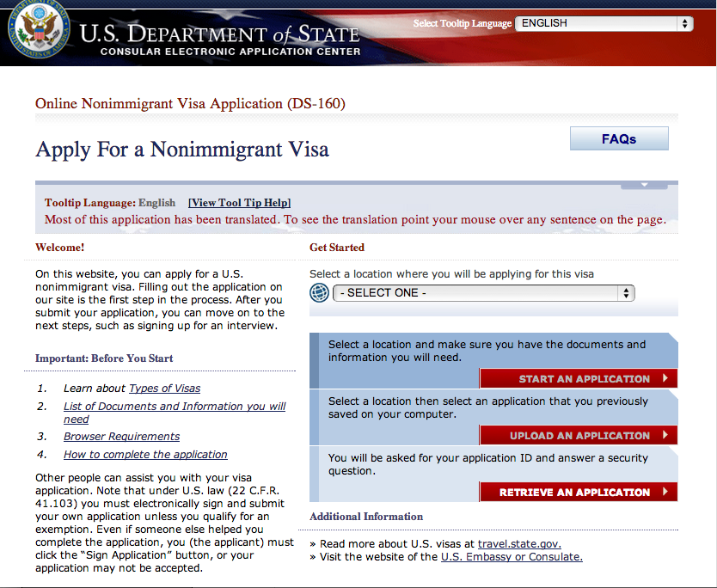Open the location '- SELECT ONE -' dropdown

(x=483, y=293)
